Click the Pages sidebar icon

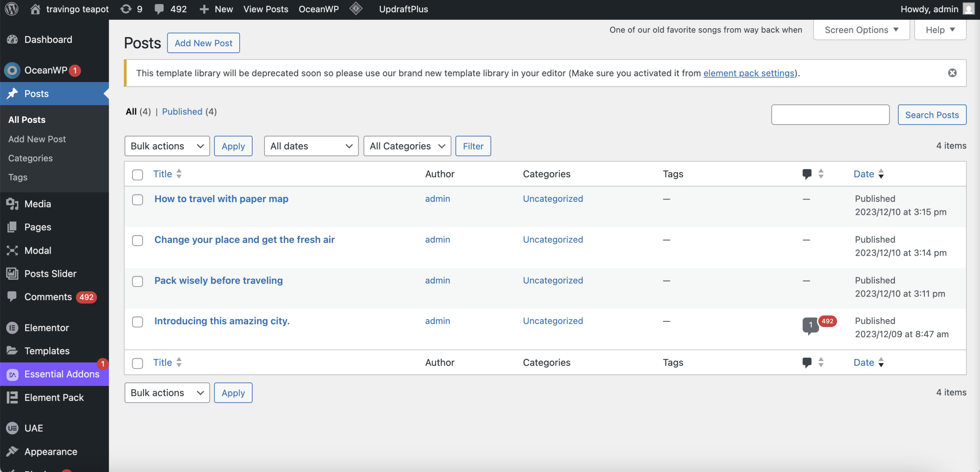click(12, 227)
